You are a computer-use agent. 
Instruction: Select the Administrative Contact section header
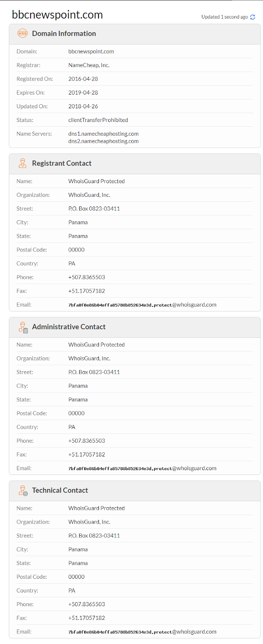click(x=135, y=327)
